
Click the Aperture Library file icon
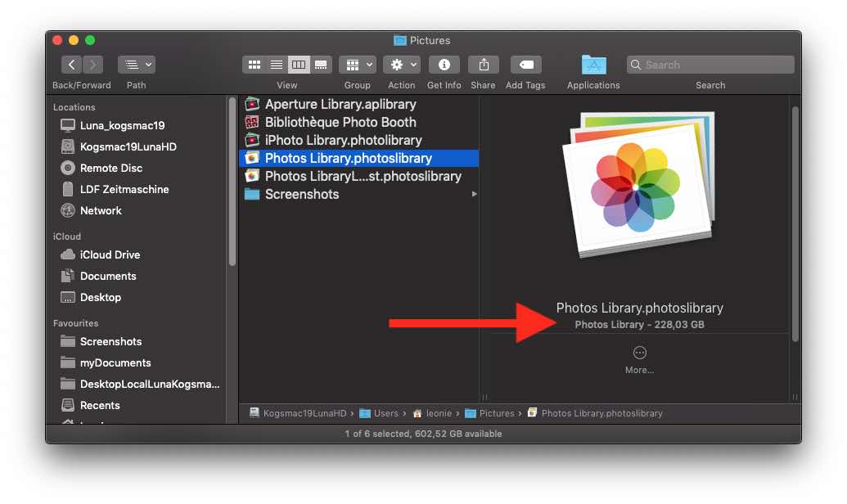pos(252,104)
